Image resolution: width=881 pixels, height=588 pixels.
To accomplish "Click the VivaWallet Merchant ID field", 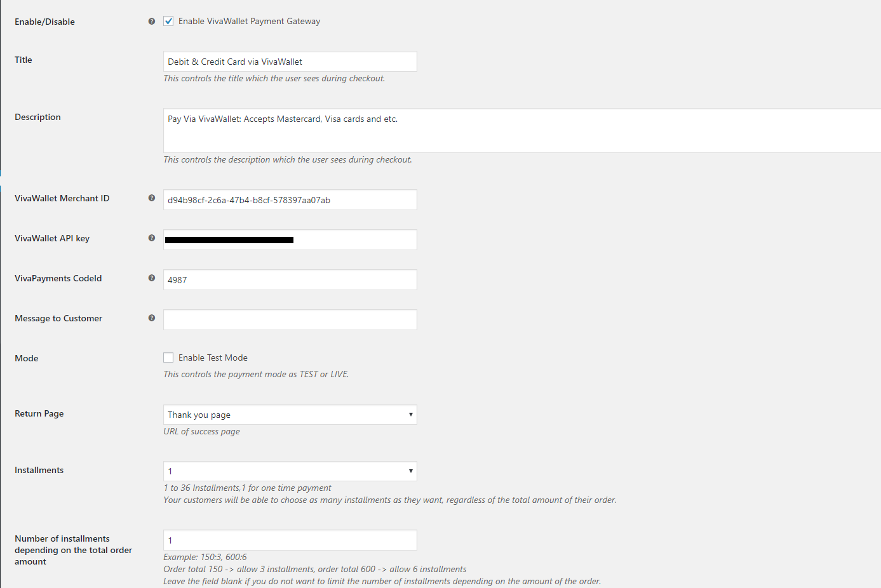I will click(x=290, y=199).
